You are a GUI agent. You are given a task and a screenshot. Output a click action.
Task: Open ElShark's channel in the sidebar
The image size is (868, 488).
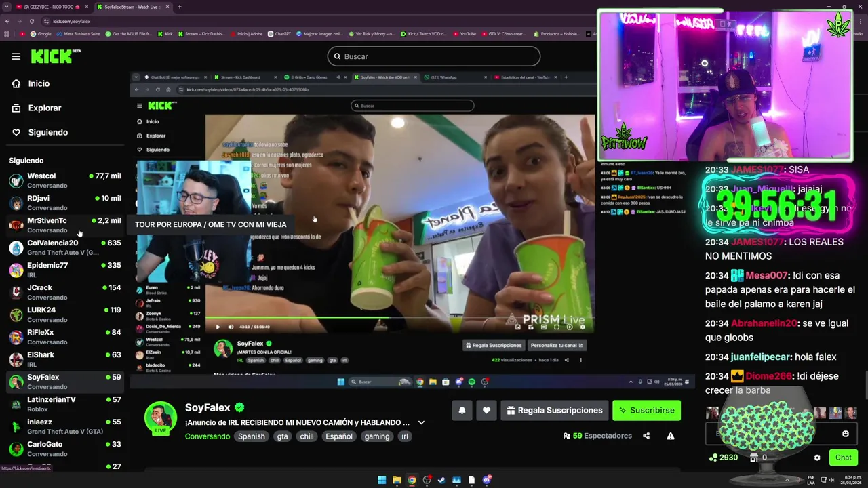coord(65,359)
